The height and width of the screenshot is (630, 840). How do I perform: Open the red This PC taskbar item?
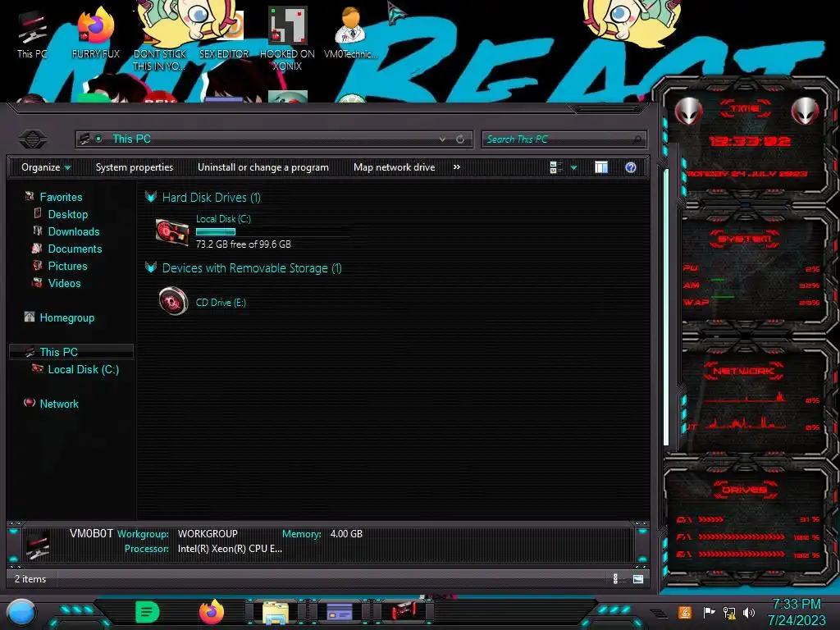(x=404, y=612)
